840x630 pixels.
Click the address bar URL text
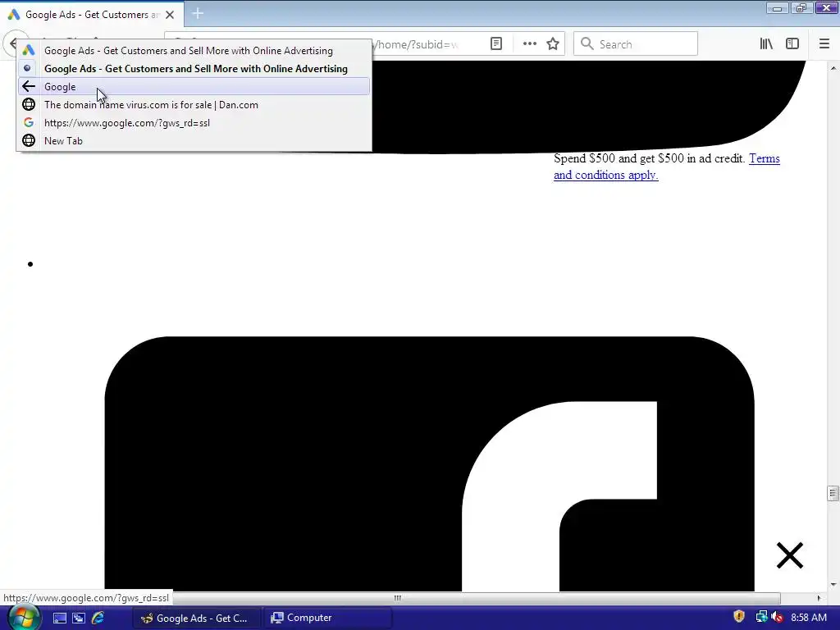(x=416, y=44)
